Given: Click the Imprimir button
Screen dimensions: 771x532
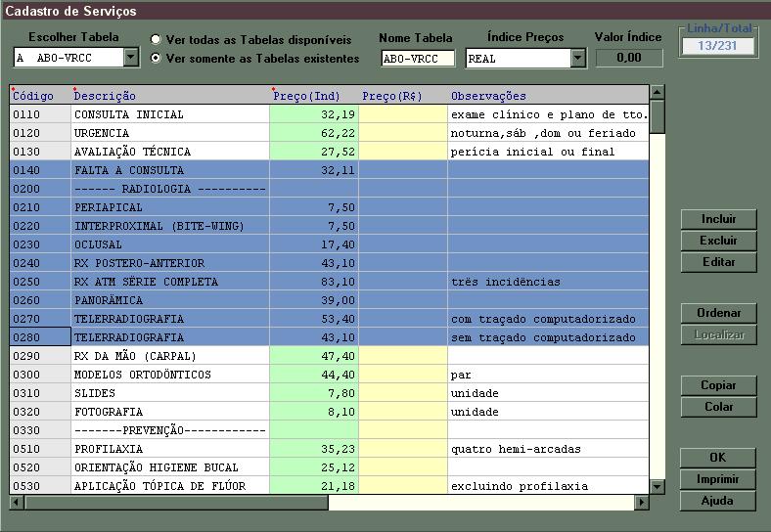Looking at the screenshot, I should click(717, 479).
